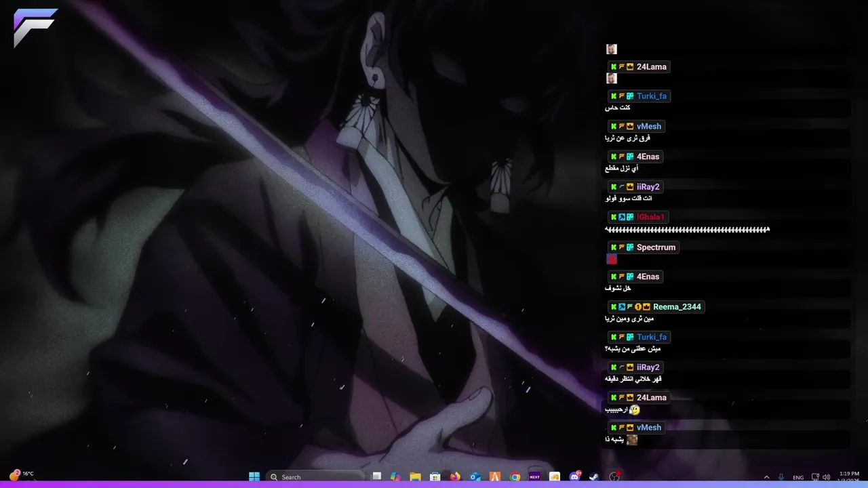Show hidden system tray icons
The height and width of the screenshot is (488, 868).
pos(766,476)
